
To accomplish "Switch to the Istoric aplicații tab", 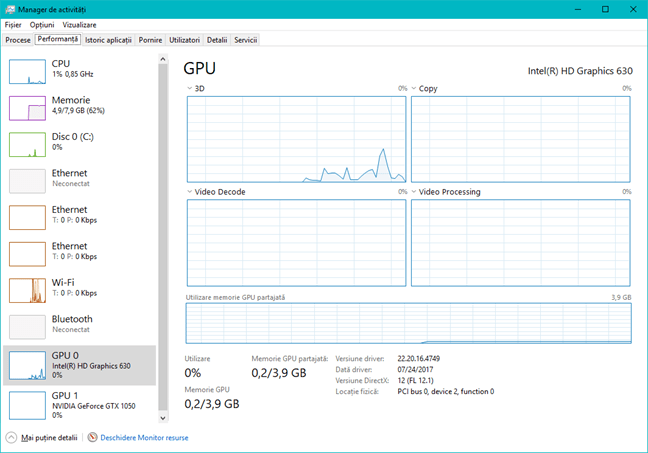I will click(108, 40).
